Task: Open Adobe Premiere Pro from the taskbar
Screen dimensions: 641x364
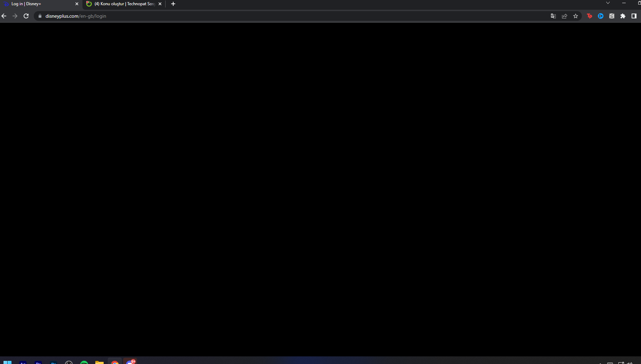Action: [38, 363]
